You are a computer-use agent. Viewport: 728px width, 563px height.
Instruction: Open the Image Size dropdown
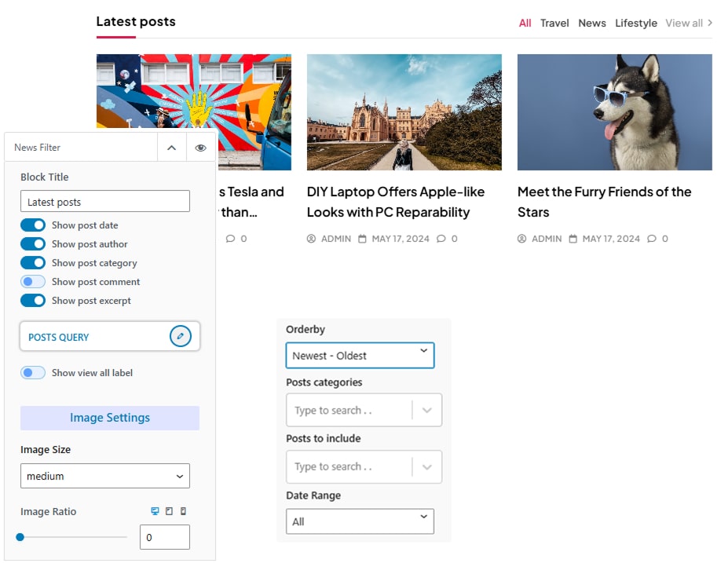pos(105,476)
